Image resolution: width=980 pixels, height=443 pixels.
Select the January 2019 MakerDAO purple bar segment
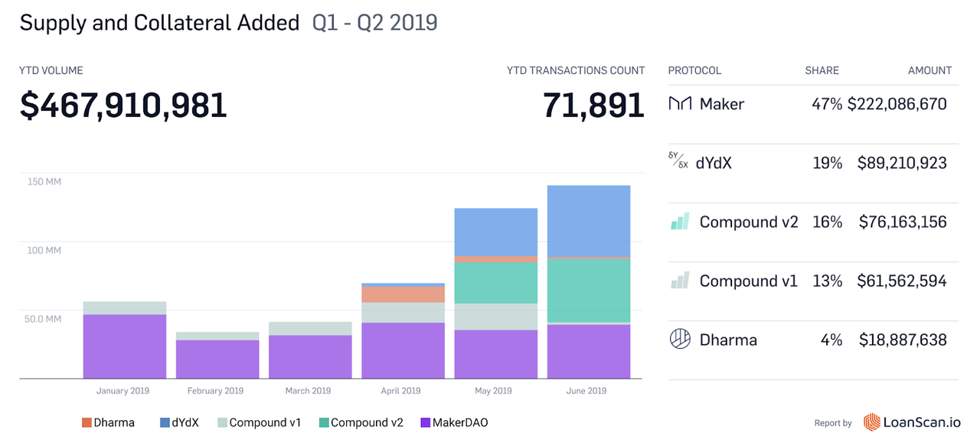(125, 347)
